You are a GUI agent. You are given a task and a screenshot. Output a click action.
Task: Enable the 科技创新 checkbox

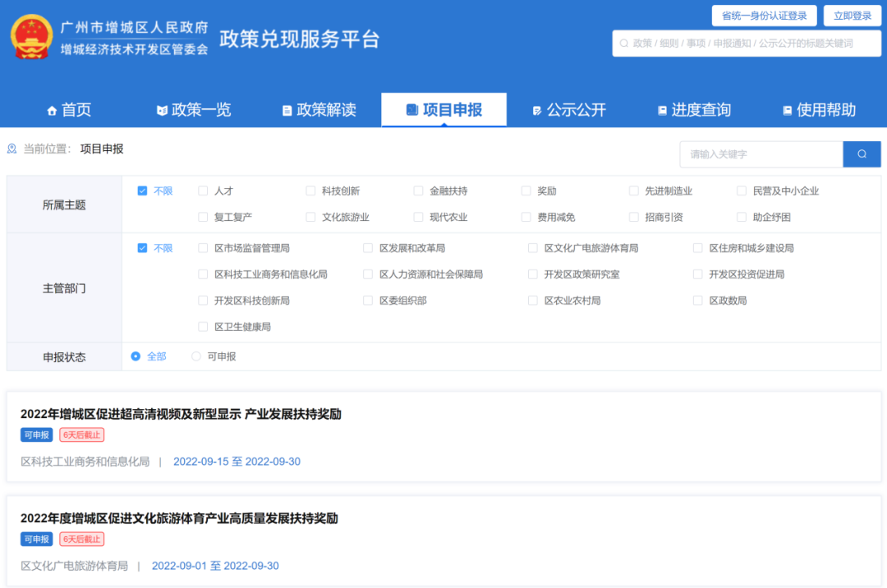pyautogui.click(x=310, y=191)
